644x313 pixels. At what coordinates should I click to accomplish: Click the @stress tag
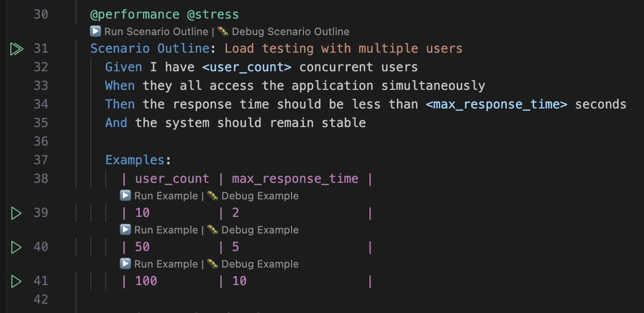[213, 14]
